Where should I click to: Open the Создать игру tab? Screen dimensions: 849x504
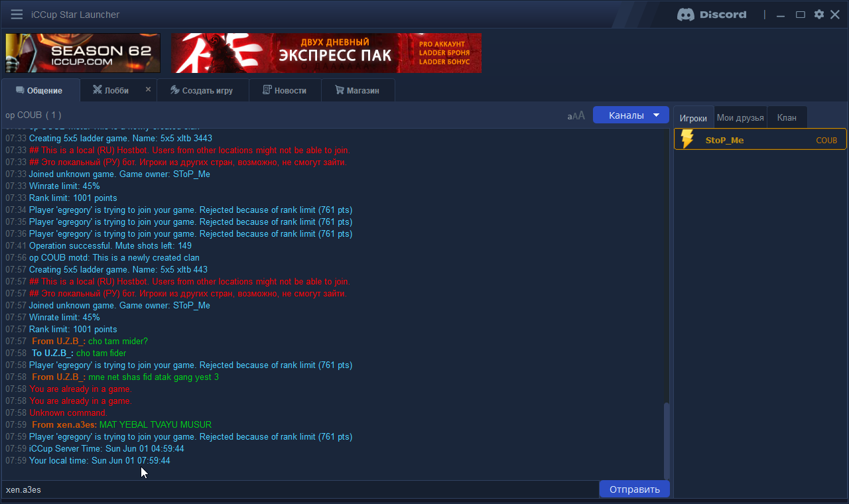[x=202, y=90]
